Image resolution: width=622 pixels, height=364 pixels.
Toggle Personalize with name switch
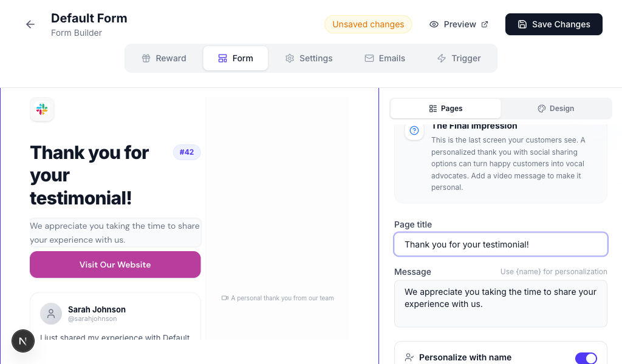pyautogui.click(x=586, y=358)
